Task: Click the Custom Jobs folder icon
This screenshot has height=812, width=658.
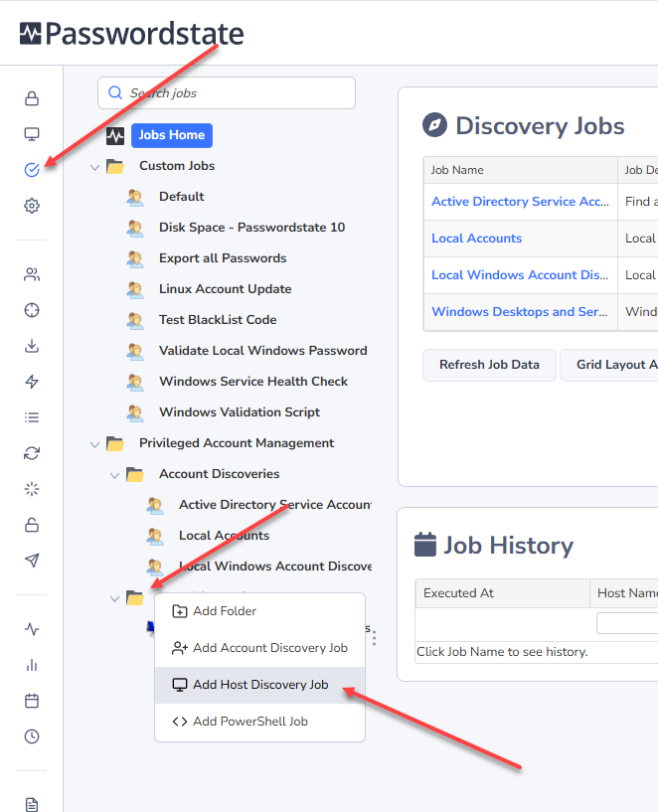Action: [115, 166]
